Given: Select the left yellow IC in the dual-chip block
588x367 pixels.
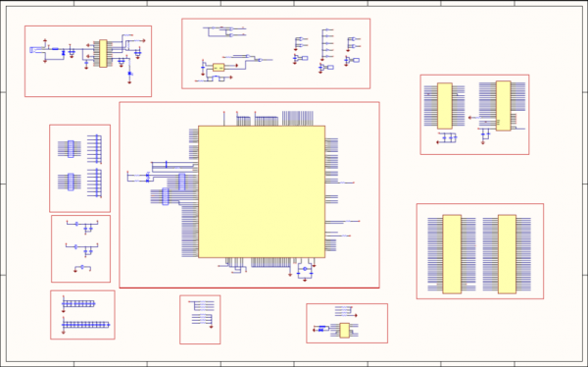Looking at the screenshot, I should point(445,106).
